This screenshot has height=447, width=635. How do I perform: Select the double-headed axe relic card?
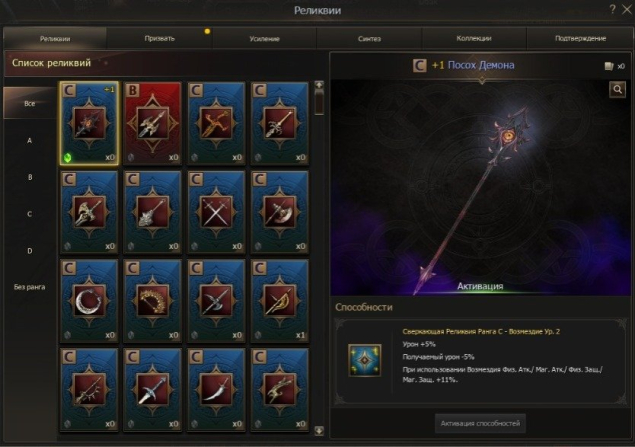click(216, 301)
